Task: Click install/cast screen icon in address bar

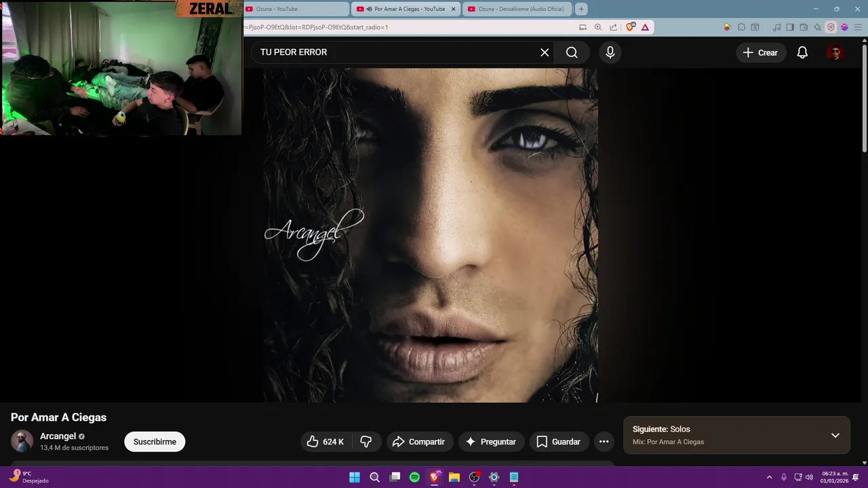Action: click(583, 27)
